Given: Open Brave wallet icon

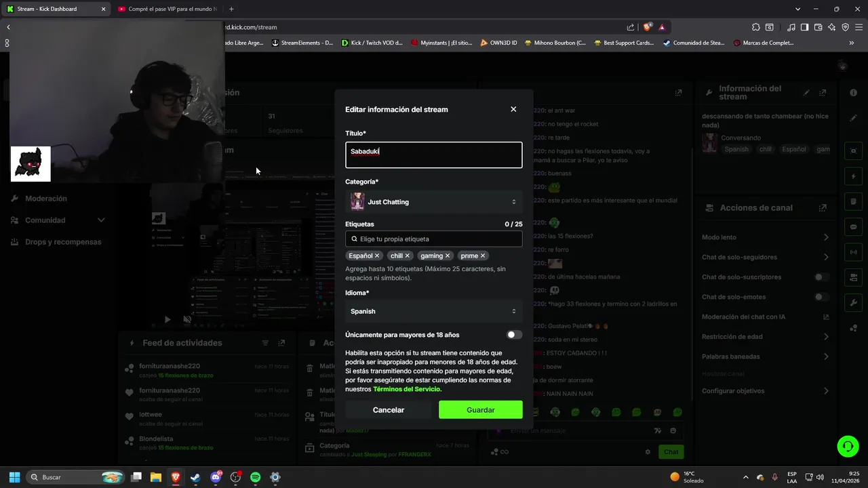Looking at the screenshot, I should point(818,27).
